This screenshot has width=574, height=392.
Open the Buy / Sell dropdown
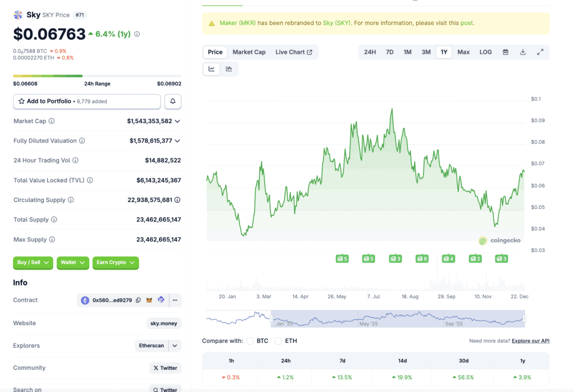33,263
